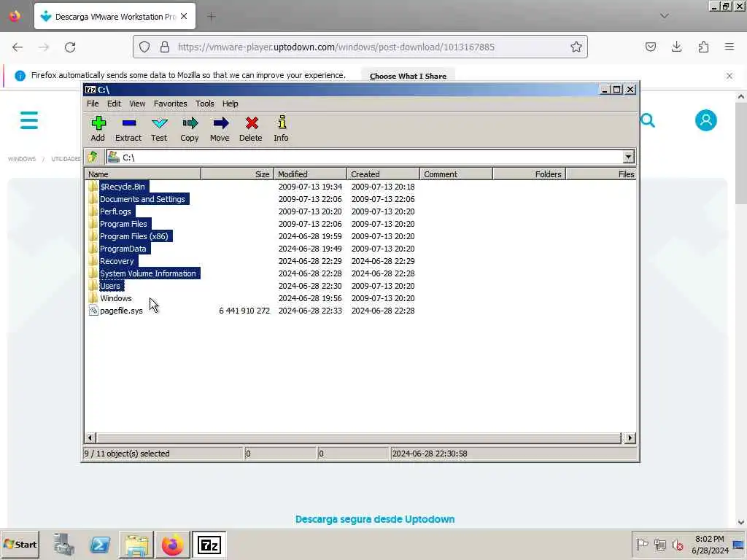Click the Comment column header

click(x=456, y=174)
